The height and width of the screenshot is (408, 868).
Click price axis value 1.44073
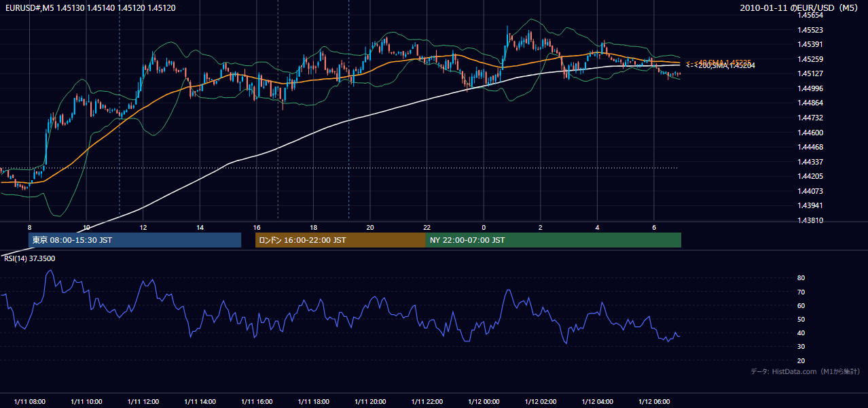(810, 191)
